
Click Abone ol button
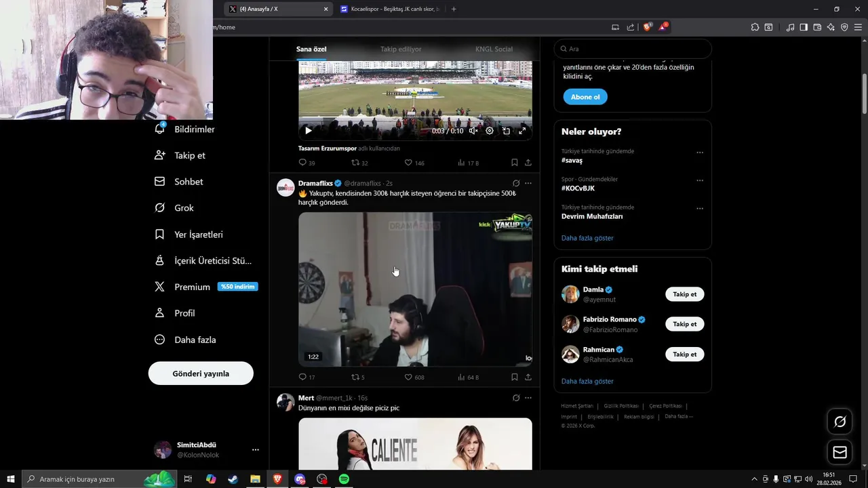click(585, 97)
